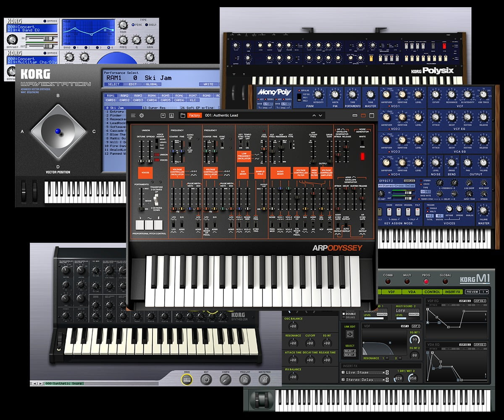Viewport: 504px width, 420px height.
Task: Tap the sharp pitch pad on ARP Odyssey
Action: (159, 224)
